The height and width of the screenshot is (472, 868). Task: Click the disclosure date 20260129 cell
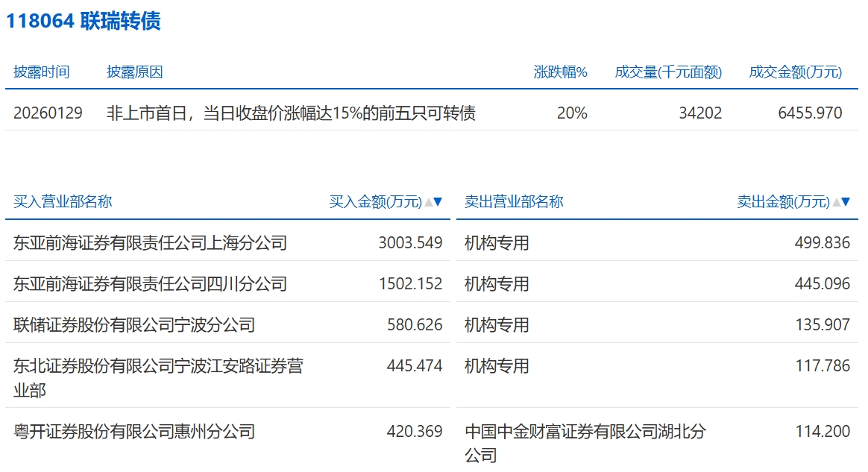[x=48, y=113]
